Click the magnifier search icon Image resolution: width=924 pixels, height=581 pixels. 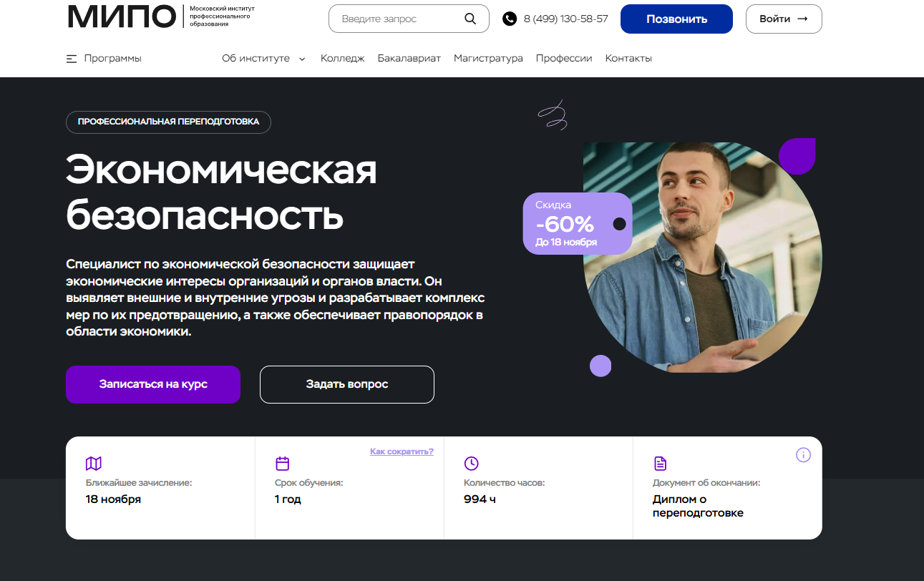[x=470, y=19]
